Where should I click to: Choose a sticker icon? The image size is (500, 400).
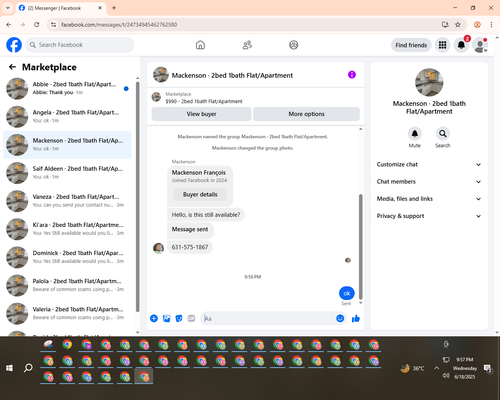tap(179, 318)
